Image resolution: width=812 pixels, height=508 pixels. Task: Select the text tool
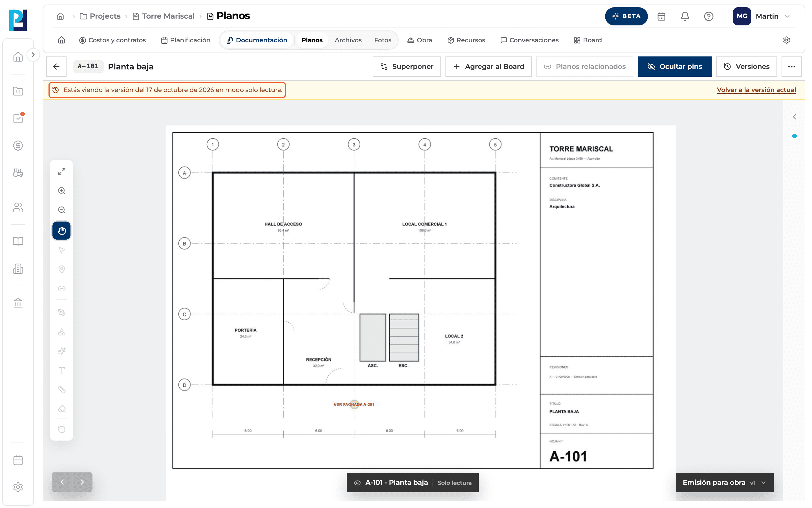pos(61,370)
